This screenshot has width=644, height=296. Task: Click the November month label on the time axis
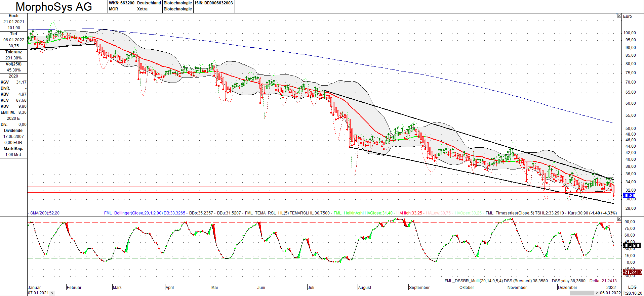(x=517, y=288)
